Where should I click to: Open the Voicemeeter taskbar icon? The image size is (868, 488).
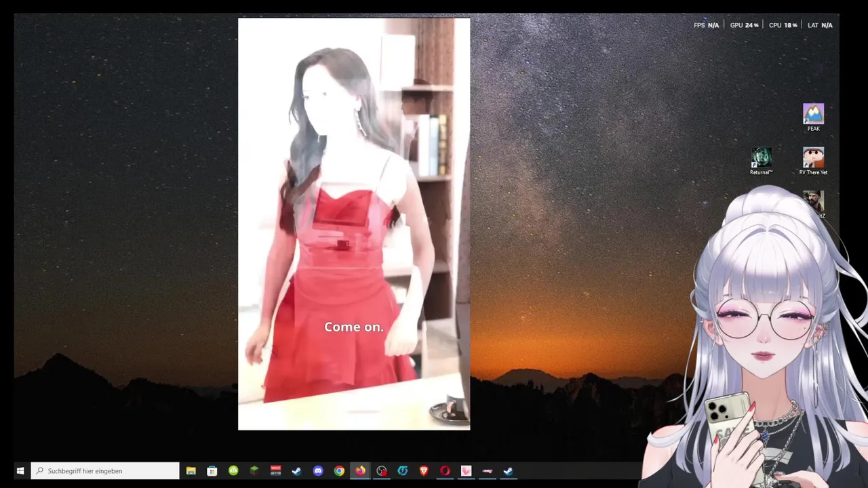[x=275, y=470]
